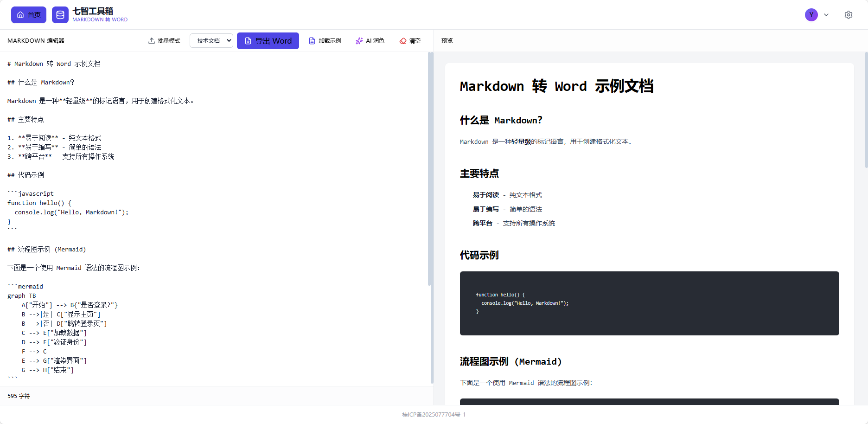Click the 'MARKDOWN 编辑器' panel label
Viewport: 868px width, 424px height.
36,41
